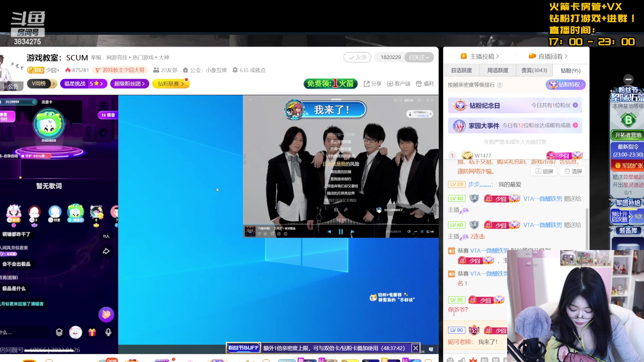Skip to previous track in music player

click(x=329, y=232)
